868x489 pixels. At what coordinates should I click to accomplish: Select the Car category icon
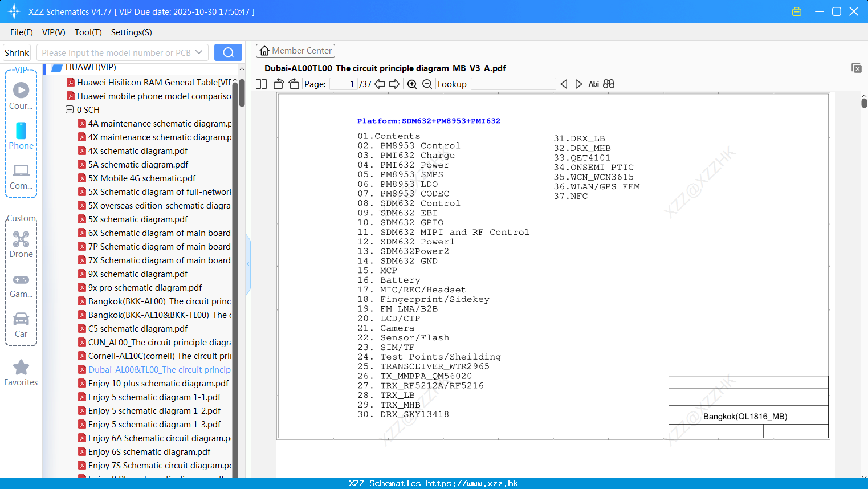coord(21,325)
